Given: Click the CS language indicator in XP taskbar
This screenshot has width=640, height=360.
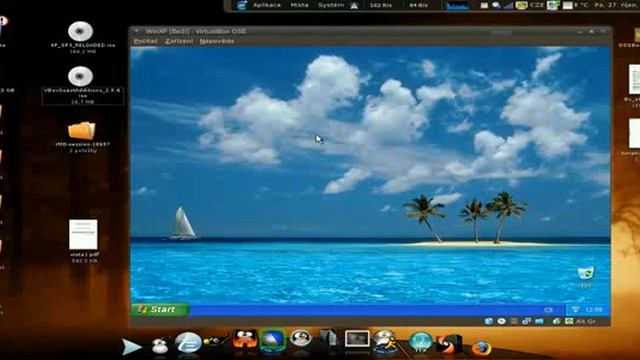Looking at the screenshot, I should click(x=548, y=310).
